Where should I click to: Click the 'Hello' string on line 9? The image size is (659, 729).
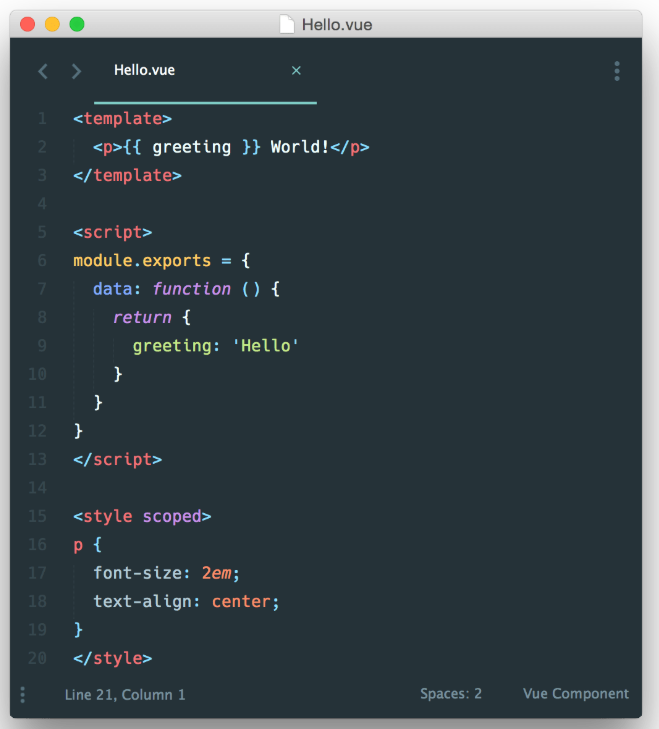(x=266, y=345)
